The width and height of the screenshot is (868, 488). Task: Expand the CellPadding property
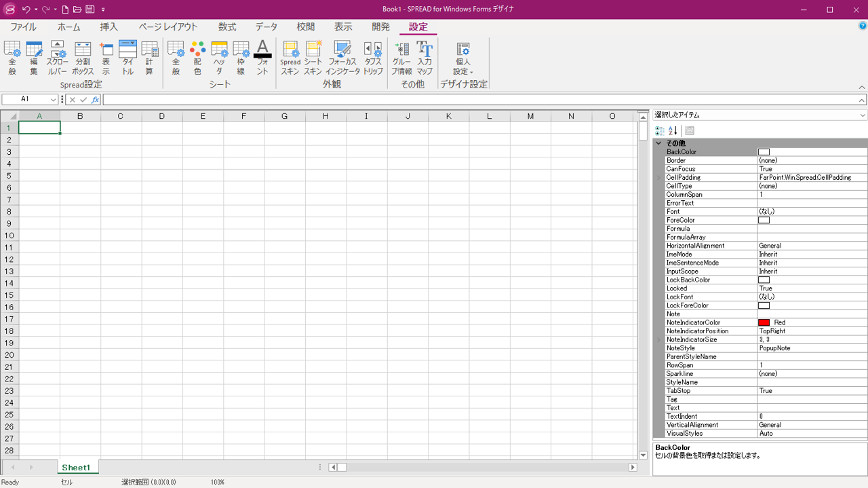(658, 178)
